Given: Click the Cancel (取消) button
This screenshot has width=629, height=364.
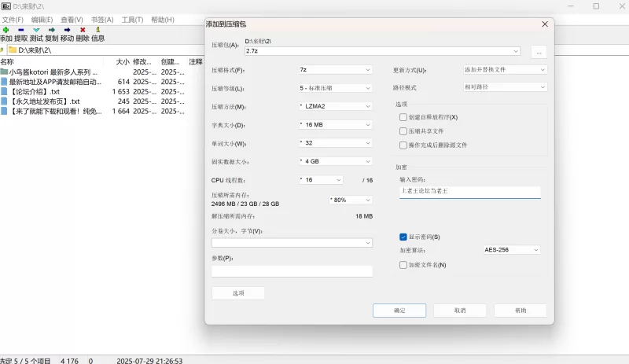Looking at the screenshot, I should (x=460, y=311).
